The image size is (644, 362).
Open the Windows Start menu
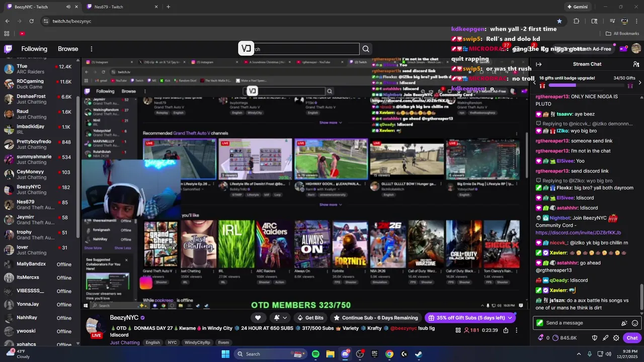point(225,354)
